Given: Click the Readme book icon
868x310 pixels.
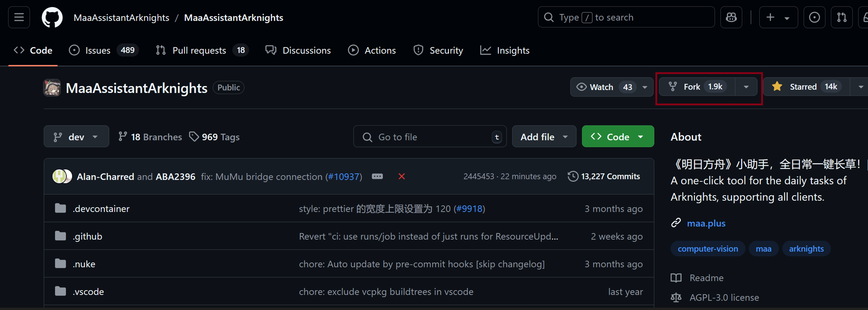Looking at the screenshot, I should point(676,278).
